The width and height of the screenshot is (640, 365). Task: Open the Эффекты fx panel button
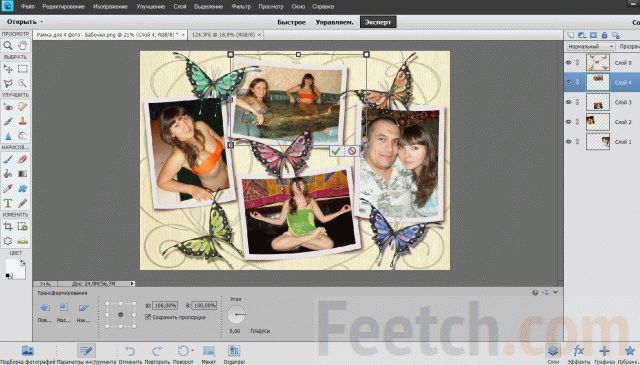click(x=578, y=354)
